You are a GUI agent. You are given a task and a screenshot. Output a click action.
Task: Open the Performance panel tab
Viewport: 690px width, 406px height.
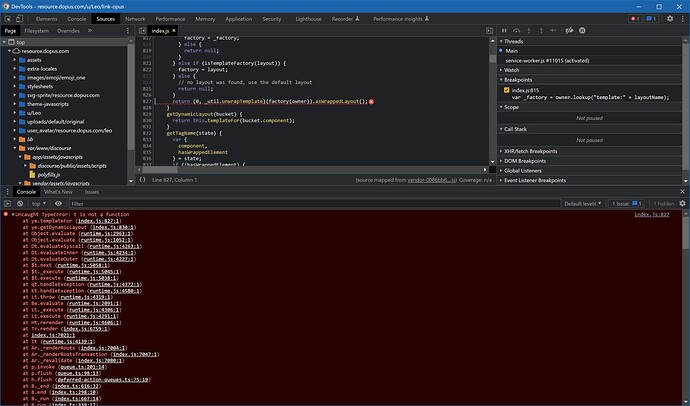coord(170,19)
